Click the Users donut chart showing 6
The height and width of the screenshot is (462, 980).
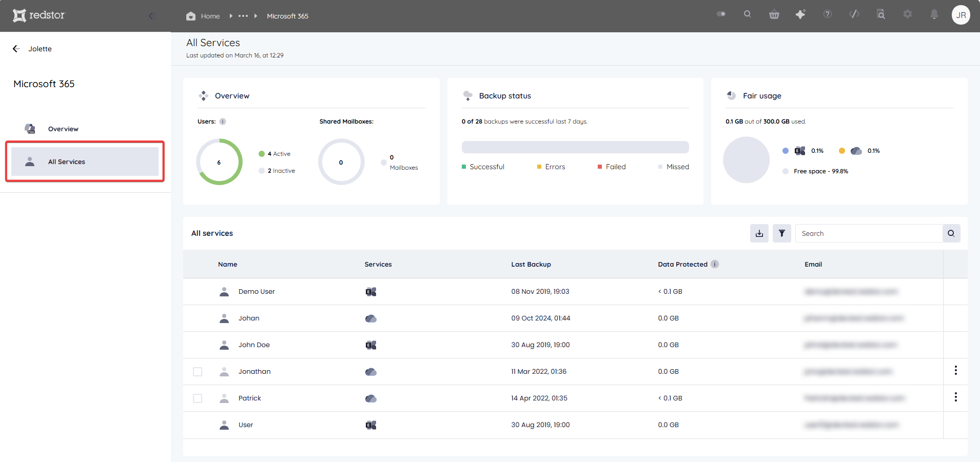pos(219,162)
